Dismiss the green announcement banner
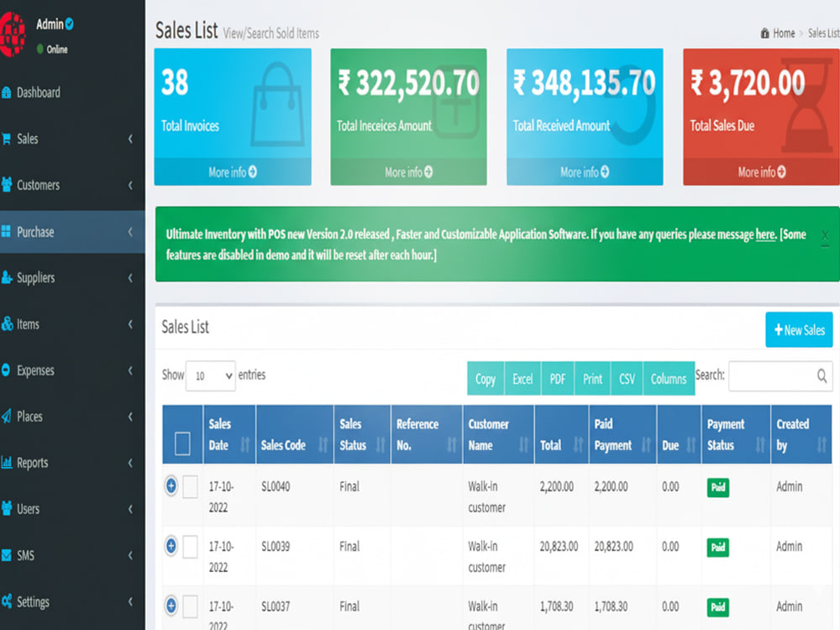840x630 pixels. point(825,235)
